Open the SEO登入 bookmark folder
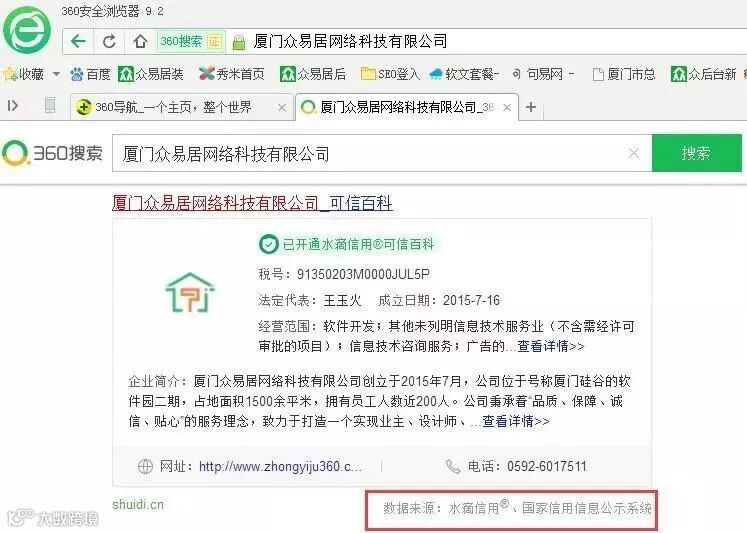Image resolution: width=747 pixels, height=533 pixels. pyautogui.click(x=390, y=74)
